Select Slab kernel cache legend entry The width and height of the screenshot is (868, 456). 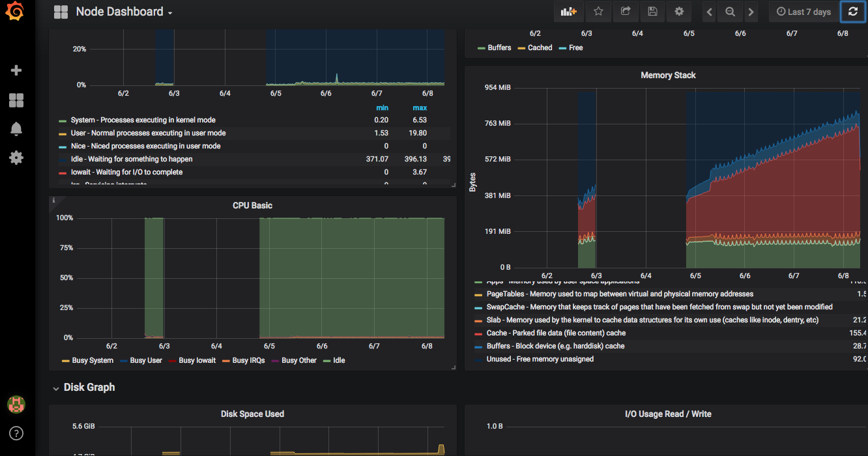(x=652, y=320)
